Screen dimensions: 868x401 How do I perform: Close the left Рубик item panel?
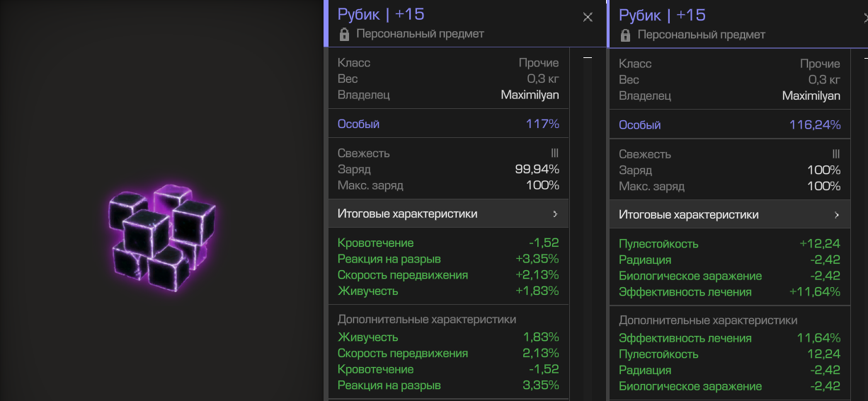coord(588,18)
